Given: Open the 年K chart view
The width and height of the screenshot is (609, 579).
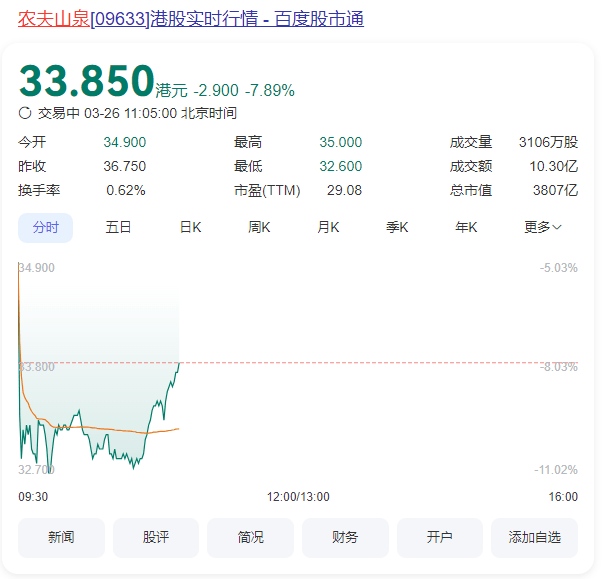Looking at the screenshot, I should coord(466,227).
